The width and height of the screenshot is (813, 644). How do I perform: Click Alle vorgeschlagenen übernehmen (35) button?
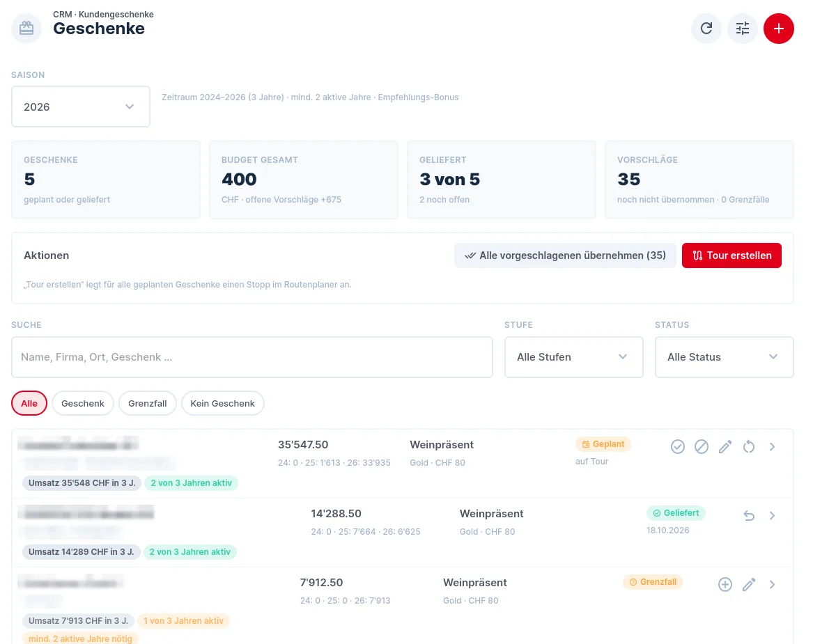[565, 256]
